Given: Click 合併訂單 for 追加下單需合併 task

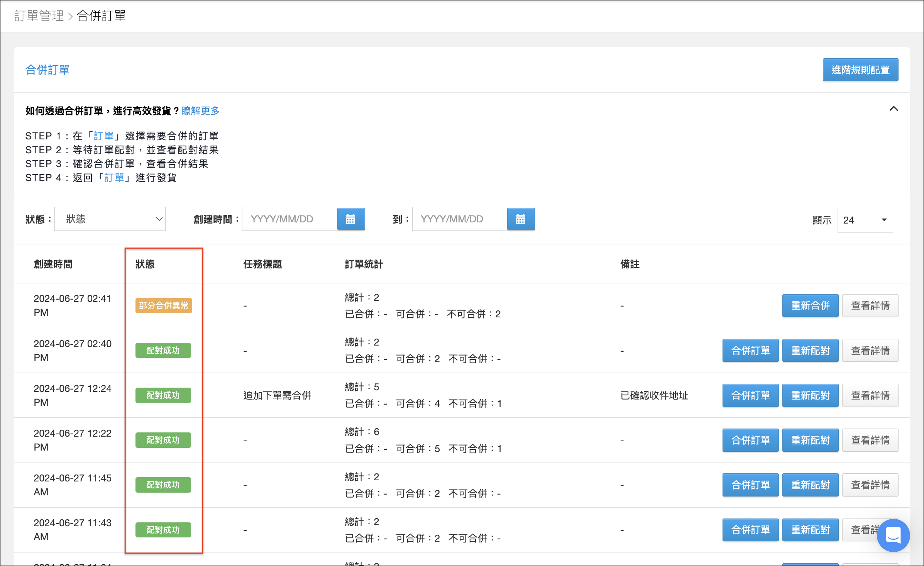Looking at the screenshot, I should (750, 395).
